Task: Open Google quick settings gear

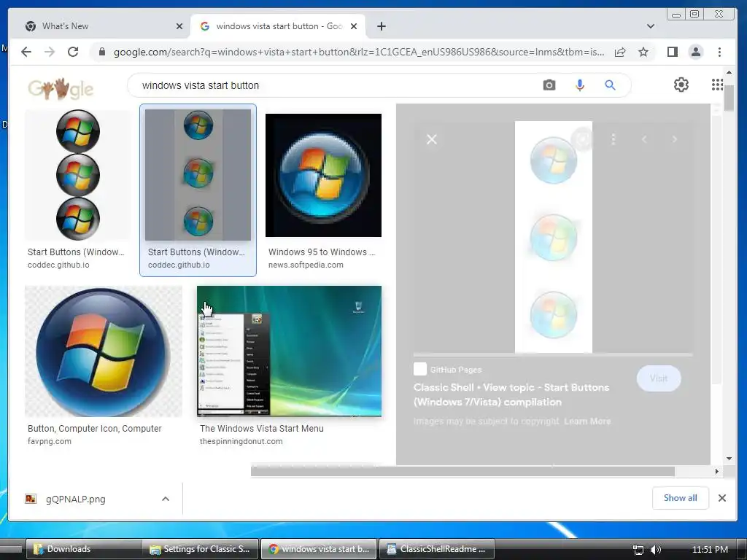Action: tap(681, 85)
